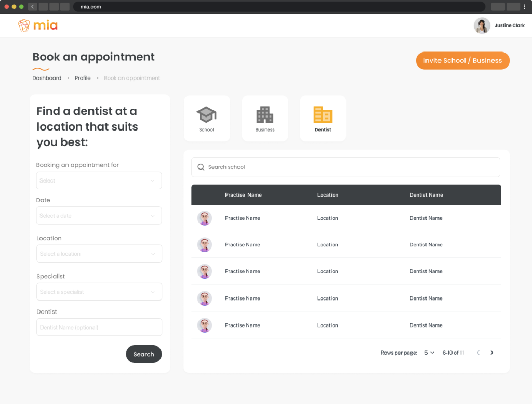Click the dark Search button
Image resolution: width=532 pixels, height=404 pixels.
(x=143, y=354)
